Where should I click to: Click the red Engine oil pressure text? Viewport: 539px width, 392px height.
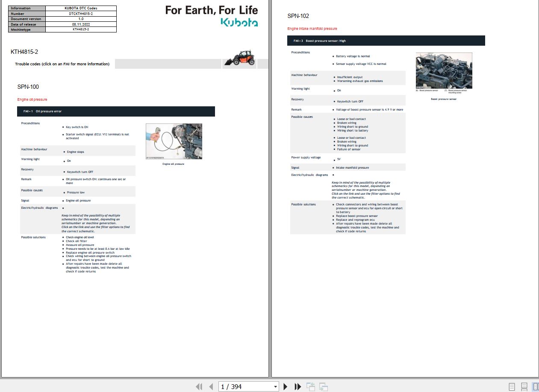pos(32,99)
